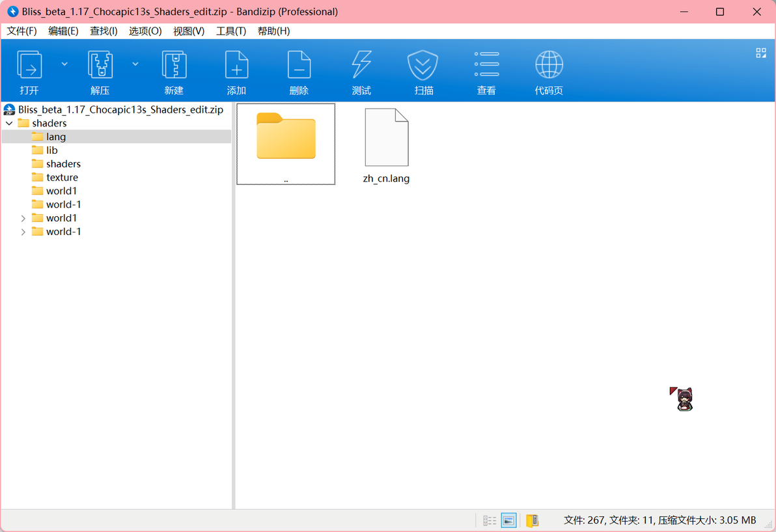776x532 pixels.
Task: Close the Bandizip window
Action: tap(756, 11)
